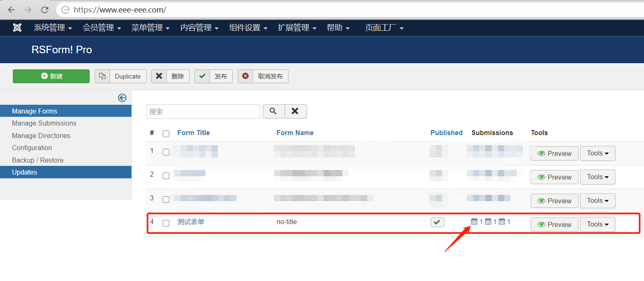Click the Duplicate toolbar button
The width and height of the screenshot is (644, 281).
pos(120,76)
